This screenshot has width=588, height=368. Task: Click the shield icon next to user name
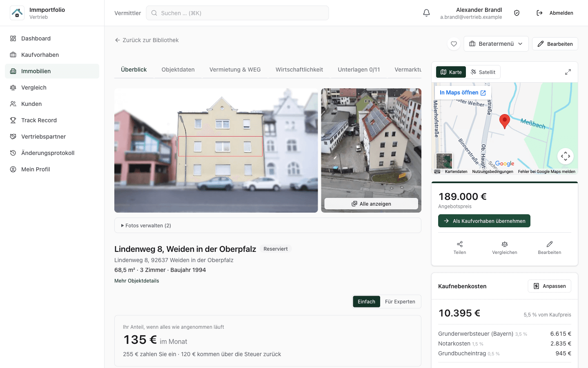click(517, 13)
